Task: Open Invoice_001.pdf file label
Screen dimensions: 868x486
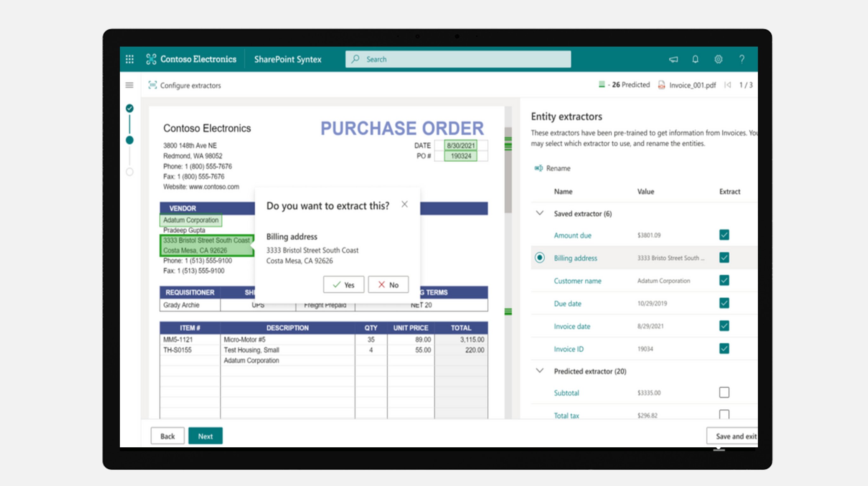Action: 693,85
